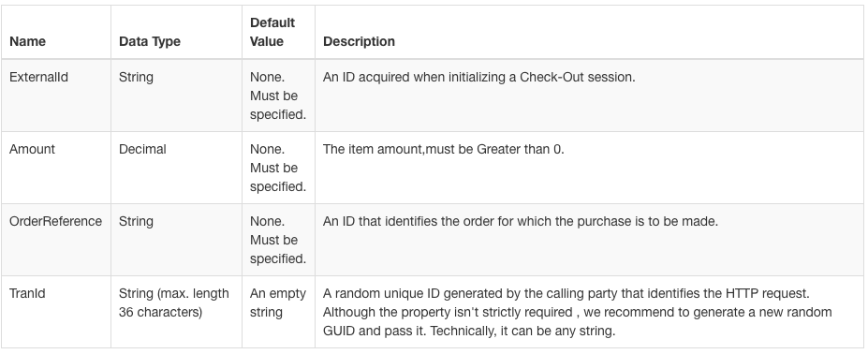The image size is (868, 354).
Task: Click ExternalId default value None cell
Action: click(278, 96)
